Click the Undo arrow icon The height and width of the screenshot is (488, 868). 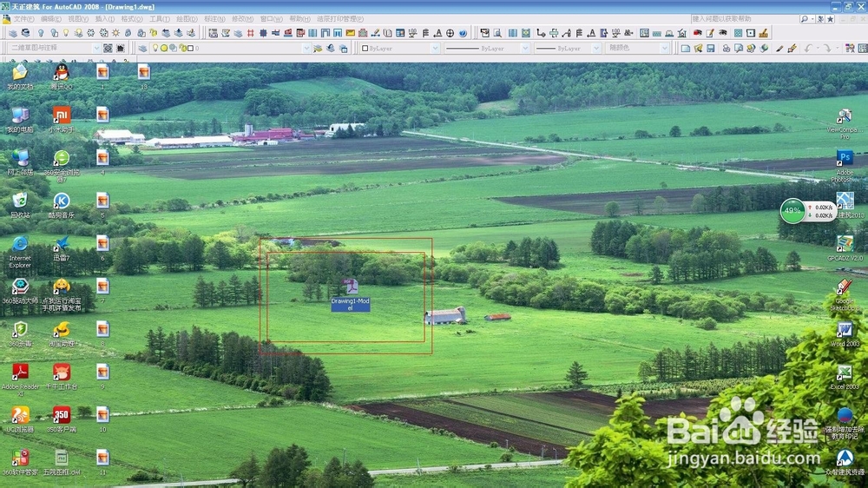pos(808,48)
